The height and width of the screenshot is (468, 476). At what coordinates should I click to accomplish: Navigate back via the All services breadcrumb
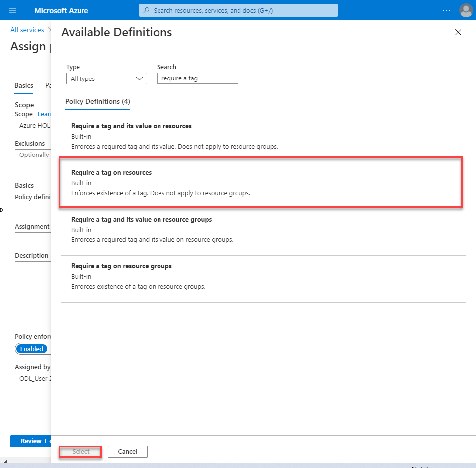[x=27, y=30]
